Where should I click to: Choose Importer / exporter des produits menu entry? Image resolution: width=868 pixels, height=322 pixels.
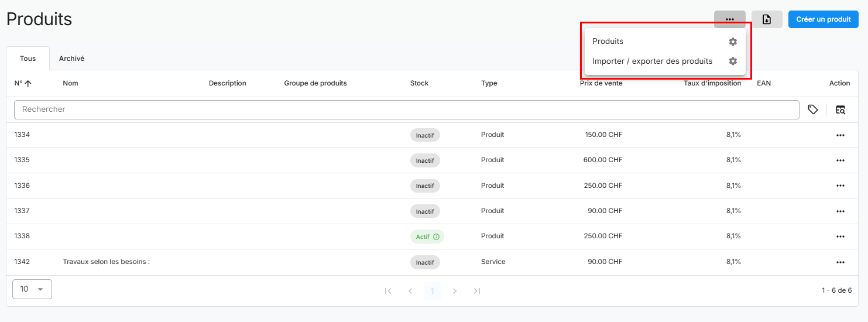tap(652, 61)
